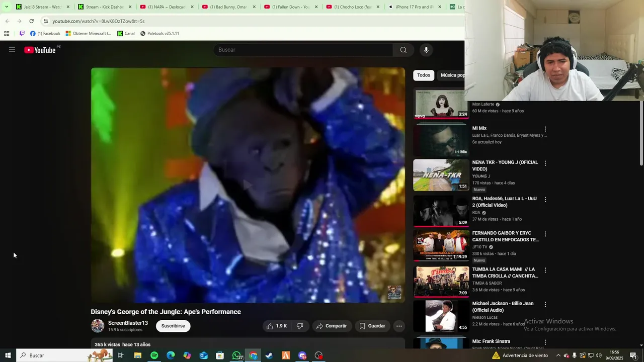Open ROA, Hades66 UuU 2 title
This screenshot has height=362, width=644.
tap(504, 202)
